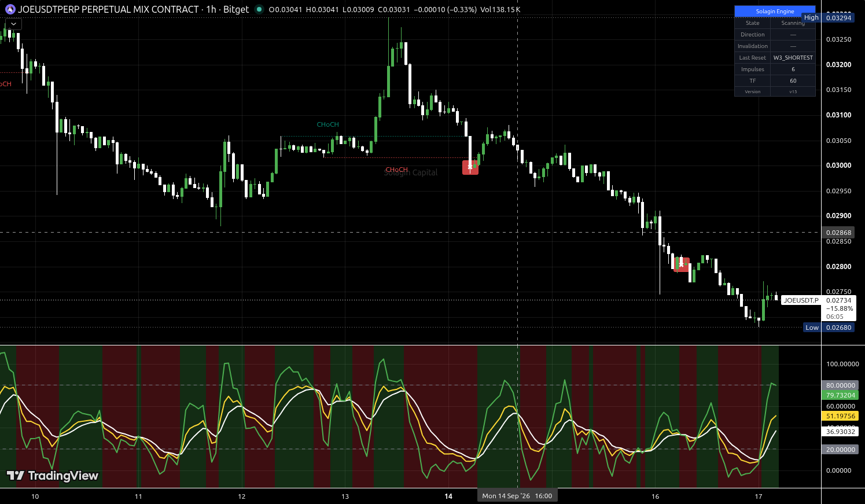The image size is (865, 504).
Task: Click the JOE coin logo icon
Action: (x=10, y=9)
